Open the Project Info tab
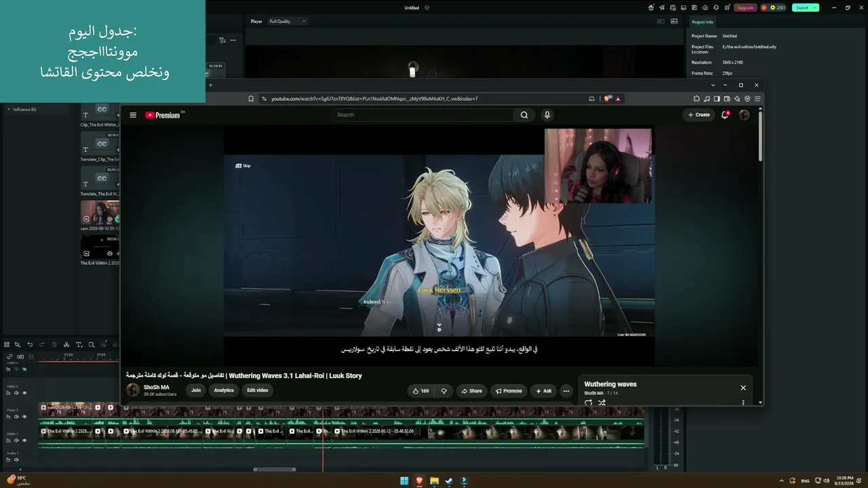The image size is (868, 488). tap(703, 22)
